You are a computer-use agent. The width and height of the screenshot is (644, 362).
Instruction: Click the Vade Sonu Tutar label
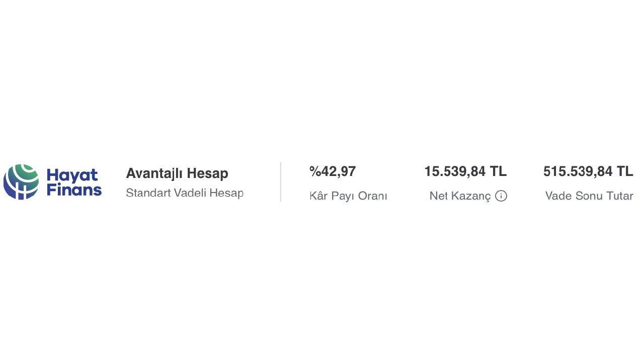click(589, 196)
